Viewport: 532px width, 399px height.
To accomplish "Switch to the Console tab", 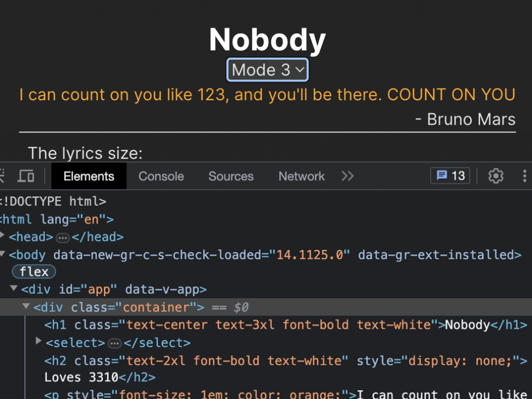I will point(161,176).
